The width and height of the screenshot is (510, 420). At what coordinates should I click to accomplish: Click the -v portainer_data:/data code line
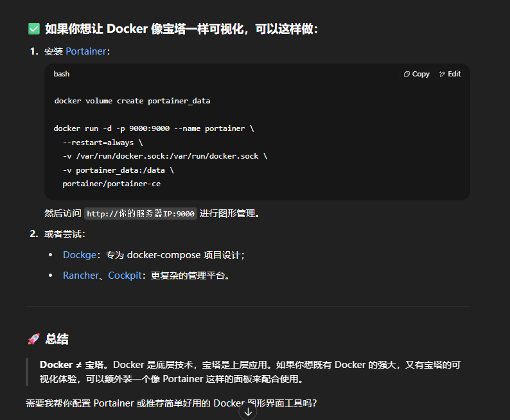tap(118, 170)
